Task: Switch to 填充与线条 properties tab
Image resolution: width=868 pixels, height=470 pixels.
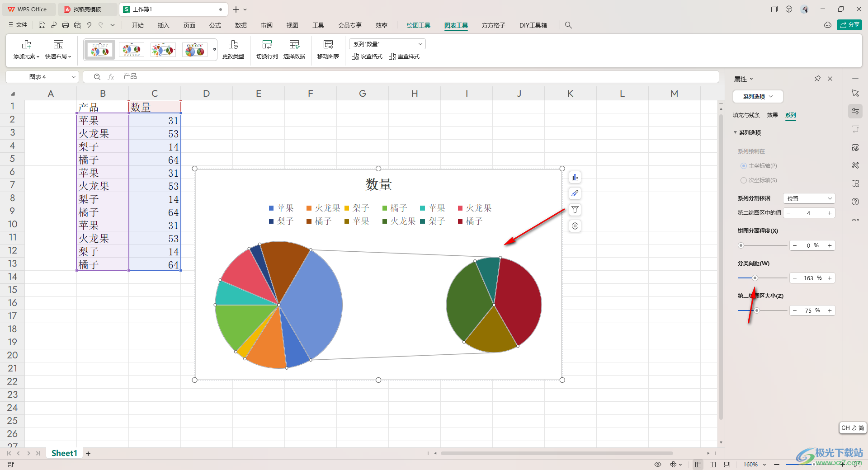Action: pos(746,115)
